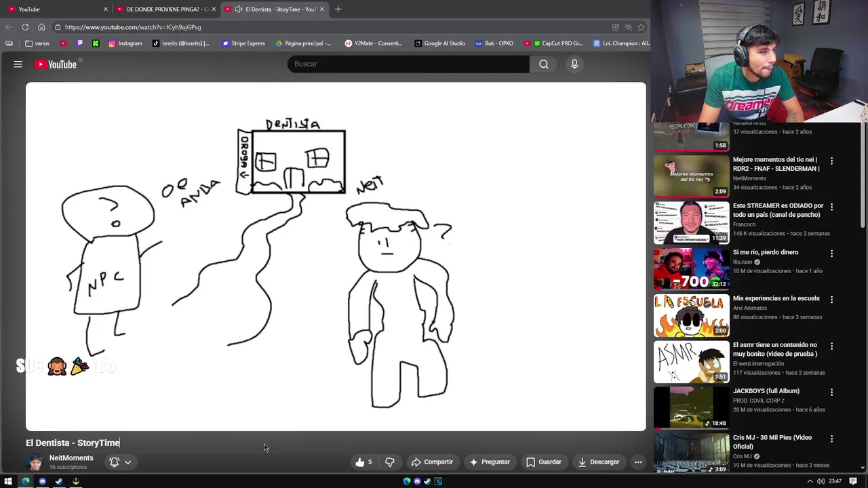This screenshot has height=488, width=868.
Task: Open the Página principal bookmark
Action: [x=303, y=43]
